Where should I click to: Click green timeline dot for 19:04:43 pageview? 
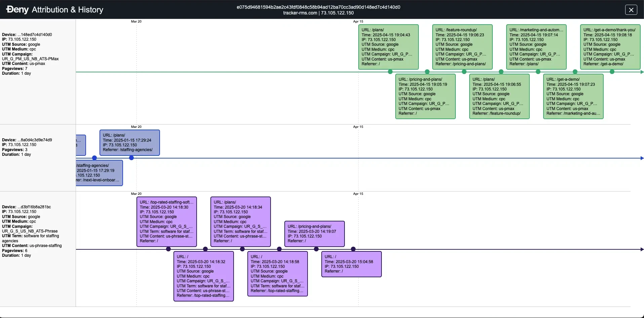click(x=390, y=72)
